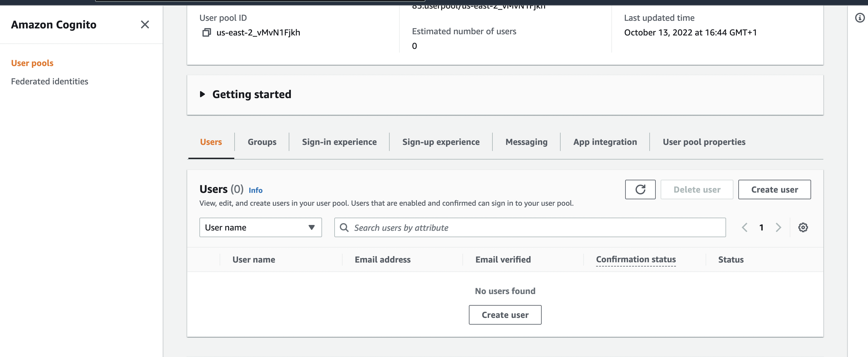This screenshot has height=357, width=868.
Task: Click the Email address column header
Action: point(382,260)
